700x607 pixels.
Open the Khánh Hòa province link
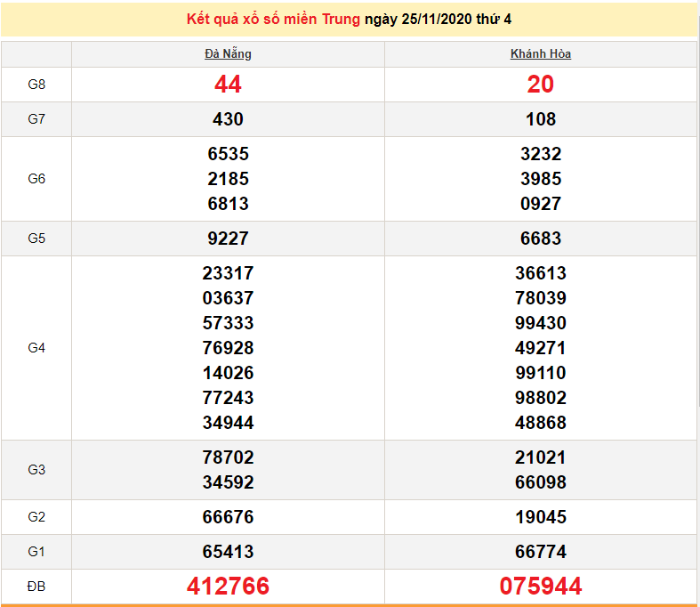pyautogui.click(x=540, y=54)
